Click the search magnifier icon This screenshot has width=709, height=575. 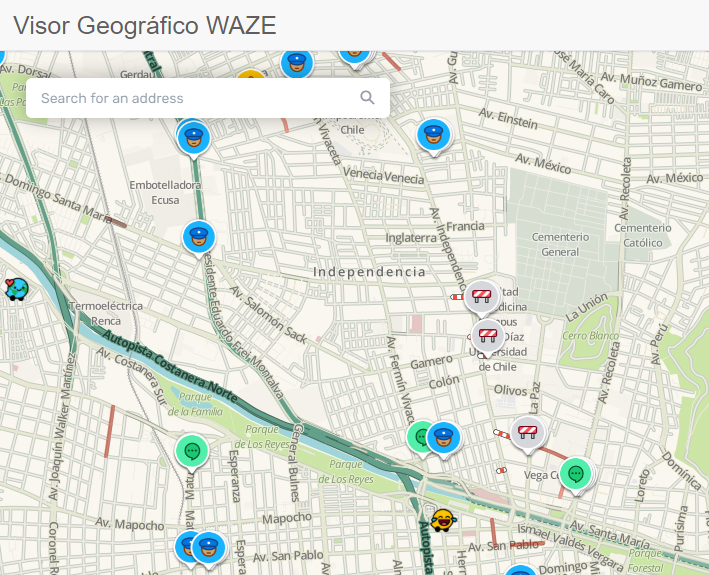(367, 98)
